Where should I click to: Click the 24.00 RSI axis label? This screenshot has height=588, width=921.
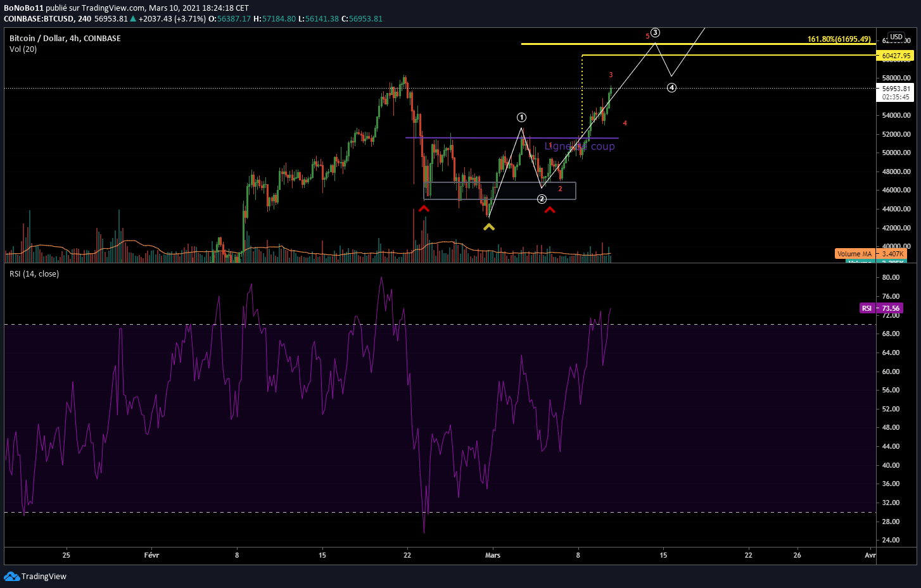tap(891, 540)
